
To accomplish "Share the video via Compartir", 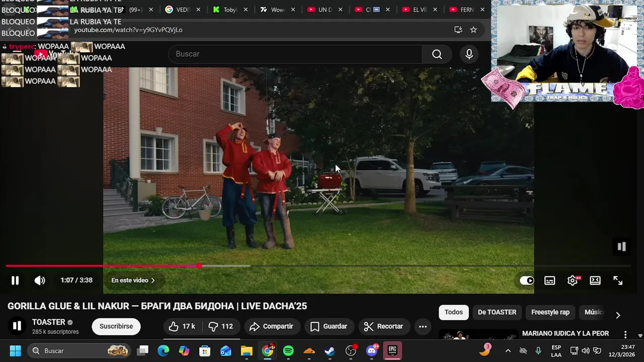I will tap(272, 326).
